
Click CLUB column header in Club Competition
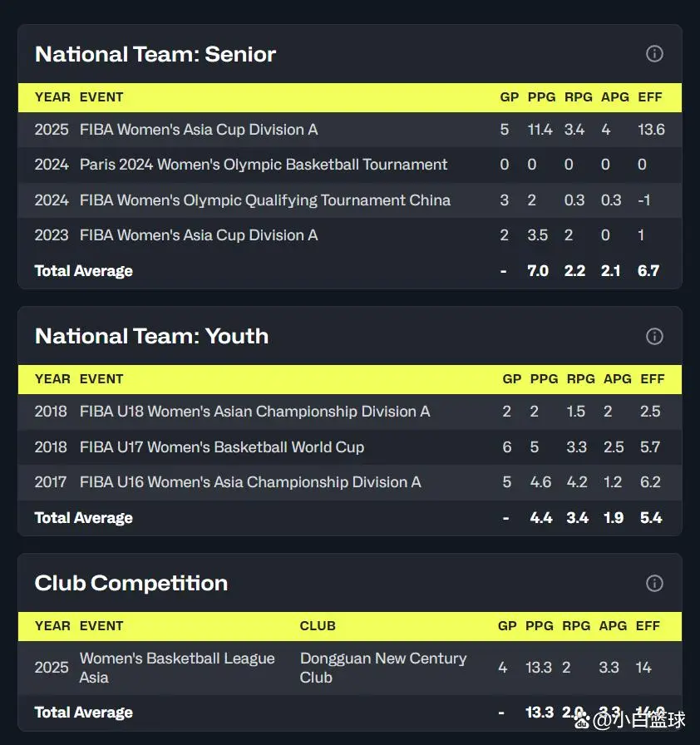[318, 626]
